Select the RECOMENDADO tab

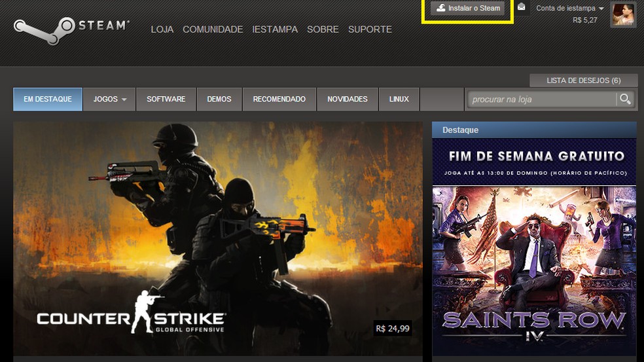pos(279,99)
